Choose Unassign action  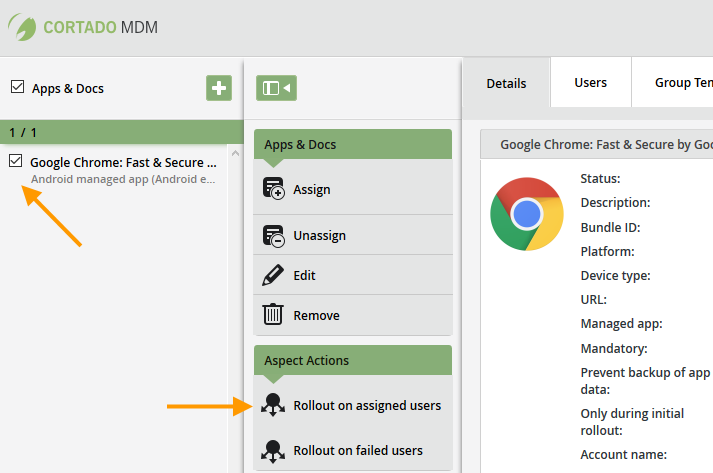(x=353, y=236)
